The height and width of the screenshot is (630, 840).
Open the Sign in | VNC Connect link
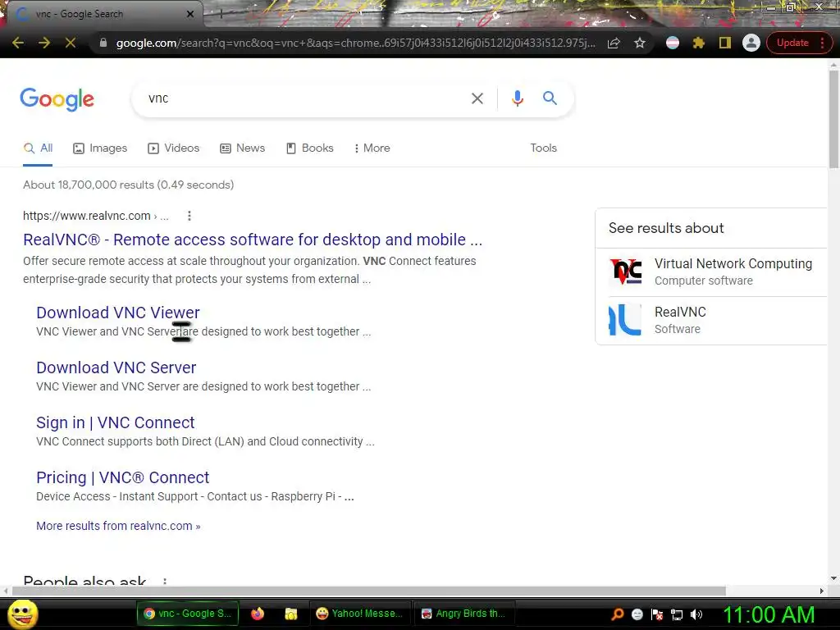[115, 422]
